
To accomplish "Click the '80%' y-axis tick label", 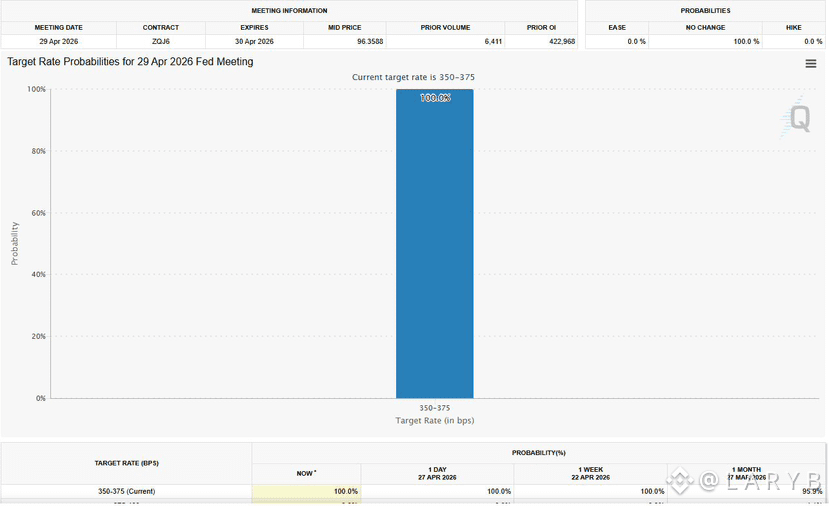I will pyautogui.click(x=39, y=151).
